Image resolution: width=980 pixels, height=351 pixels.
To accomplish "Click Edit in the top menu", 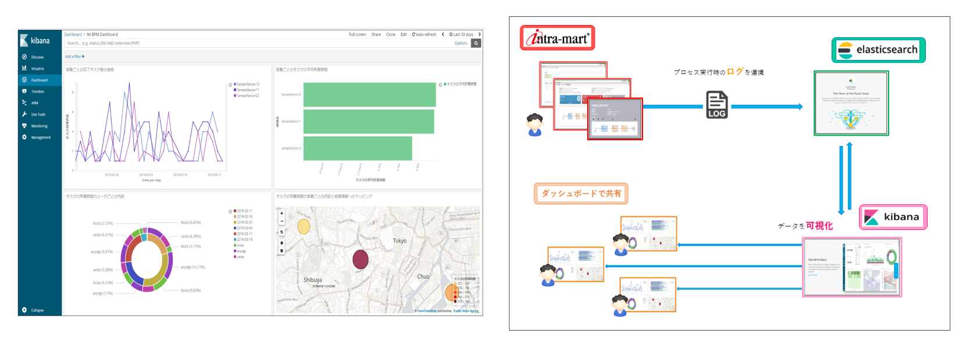I will tap(403, 34).
